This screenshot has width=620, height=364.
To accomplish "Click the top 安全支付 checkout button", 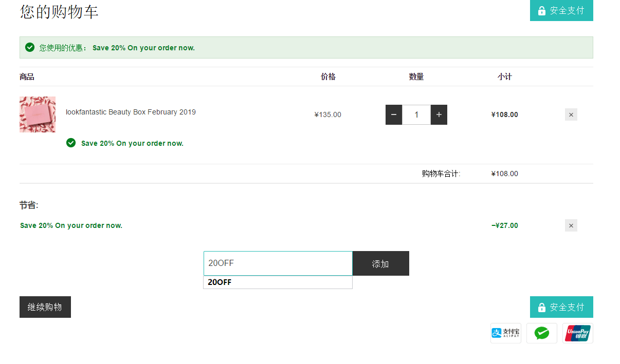I will pyautogui.click(x=561, y=10).
